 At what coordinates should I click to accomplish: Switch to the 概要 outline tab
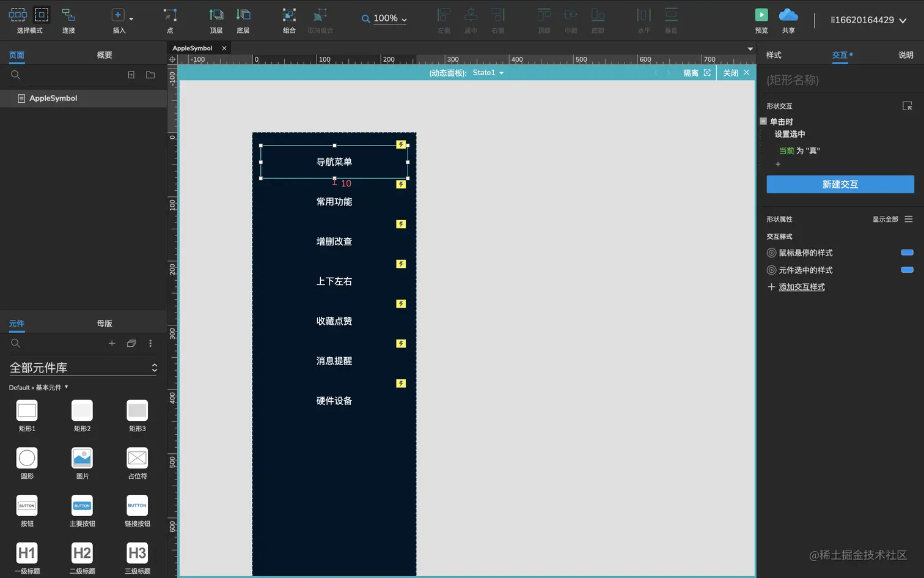point(105,55)
